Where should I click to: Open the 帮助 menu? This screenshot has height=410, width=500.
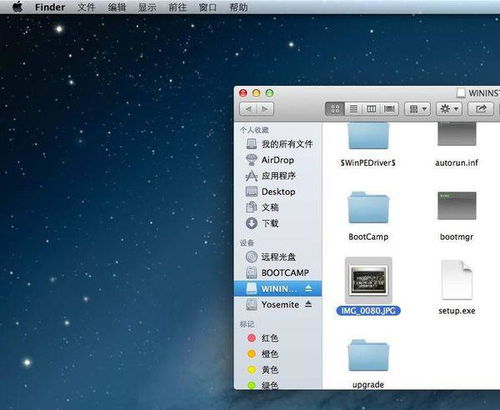click(x=239, y=7)
